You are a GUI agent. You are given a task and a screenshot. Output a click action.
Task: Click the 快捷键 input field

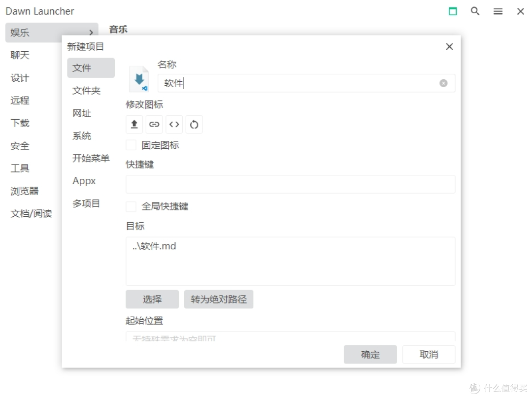291,184
